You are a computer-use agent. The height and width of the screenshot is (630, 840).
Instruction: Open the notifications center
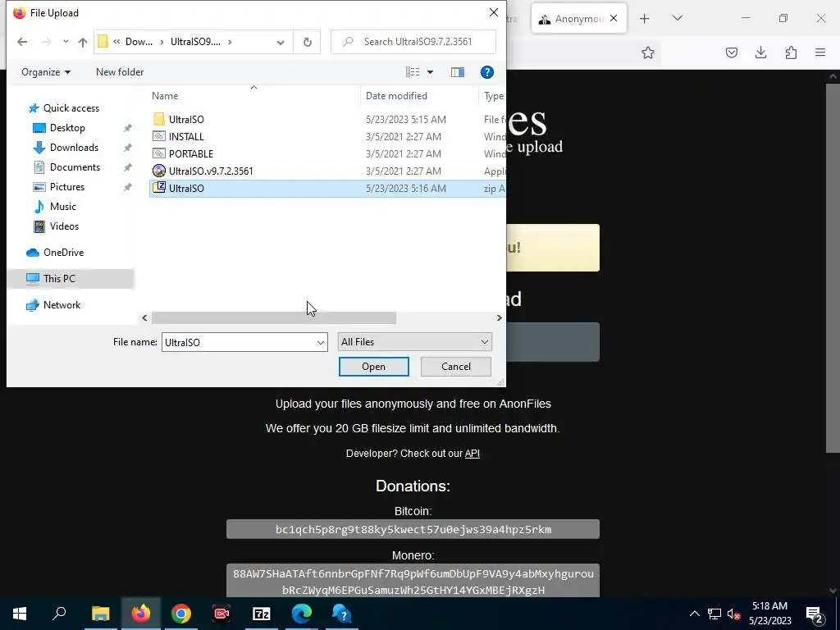[x=814, y=614]
